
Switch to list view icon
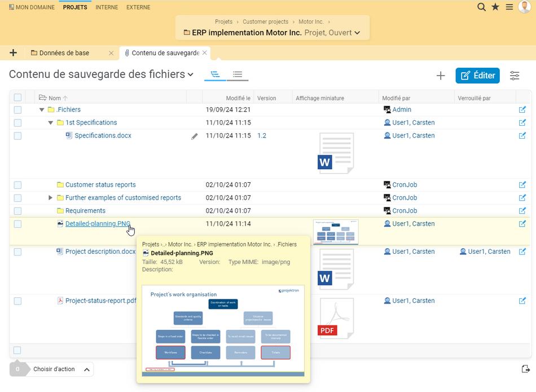(x=238, y=74)
